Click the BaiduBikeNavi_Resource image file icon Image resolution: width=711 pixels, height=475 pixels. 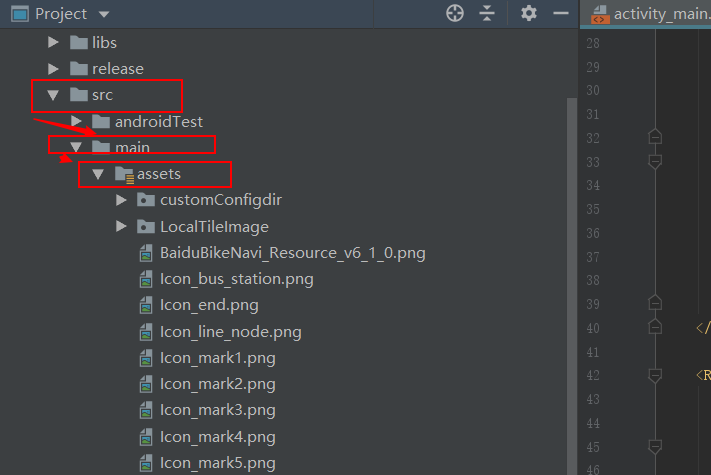[146, 253]
